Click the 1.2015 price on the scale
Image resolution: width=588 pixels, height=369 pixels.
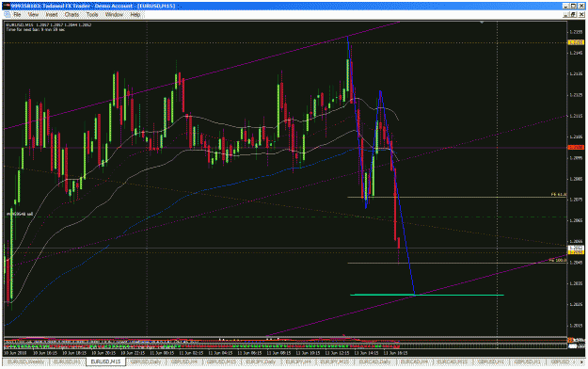576,326
